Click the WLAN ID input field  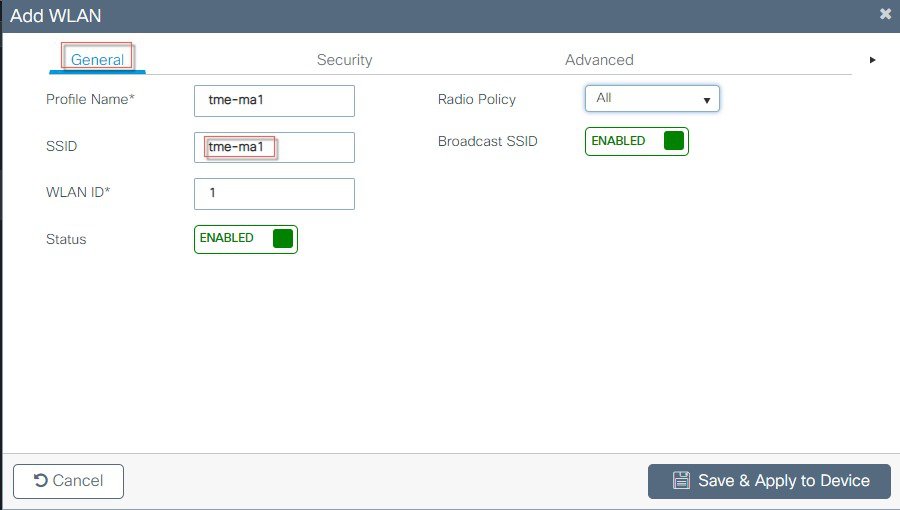point(274,194)
